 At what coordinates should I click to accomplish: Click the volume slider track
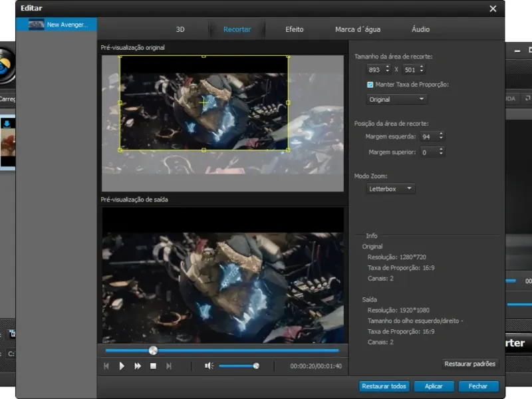(236, 366)
